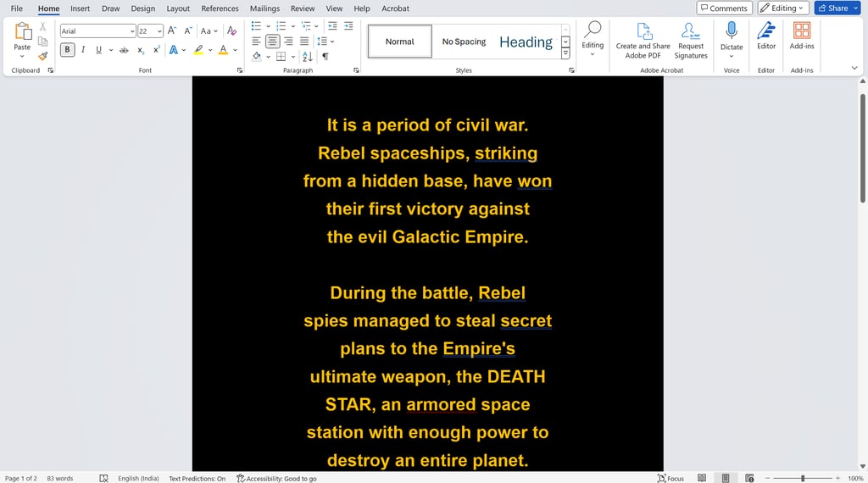The height and width of the screenshot is (483, 868).
Task: Apply subscript formatting
Action: (141, 50)
